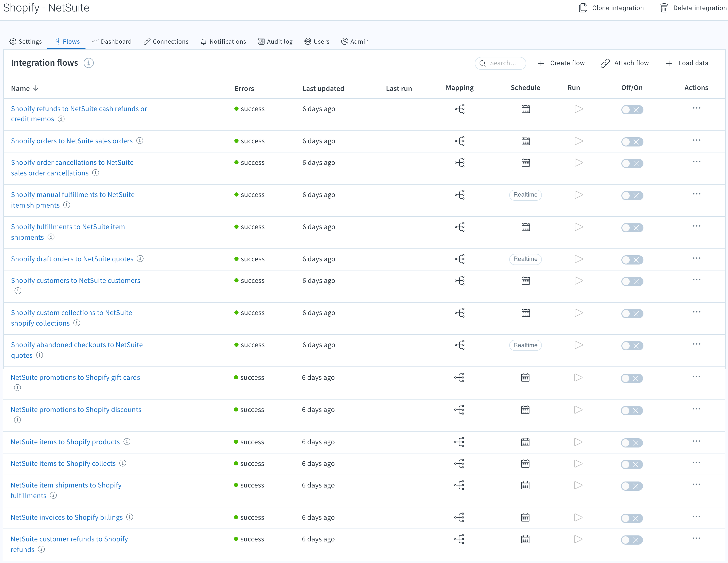Open the search magnifier in Integration flows

point(483,63)
